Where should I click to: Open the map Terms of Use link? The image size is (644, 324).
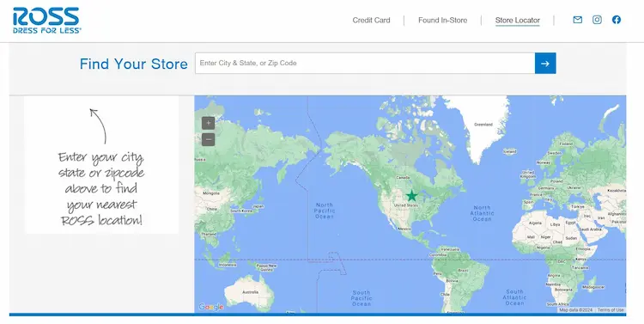(x=611, y=310)
